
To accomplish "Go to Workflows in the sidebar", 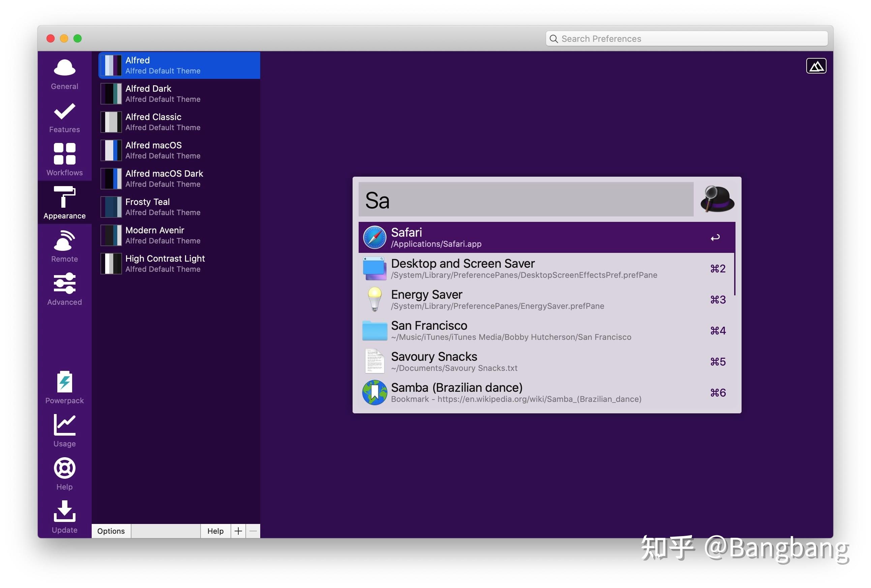I will pyautogui.click(x=64, y=160).
